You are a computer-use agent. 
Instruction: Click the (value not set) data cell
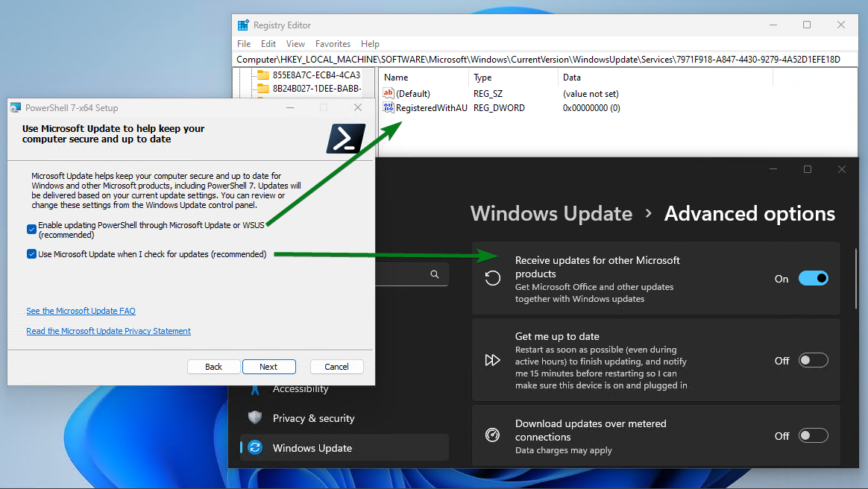click(591, 93)
